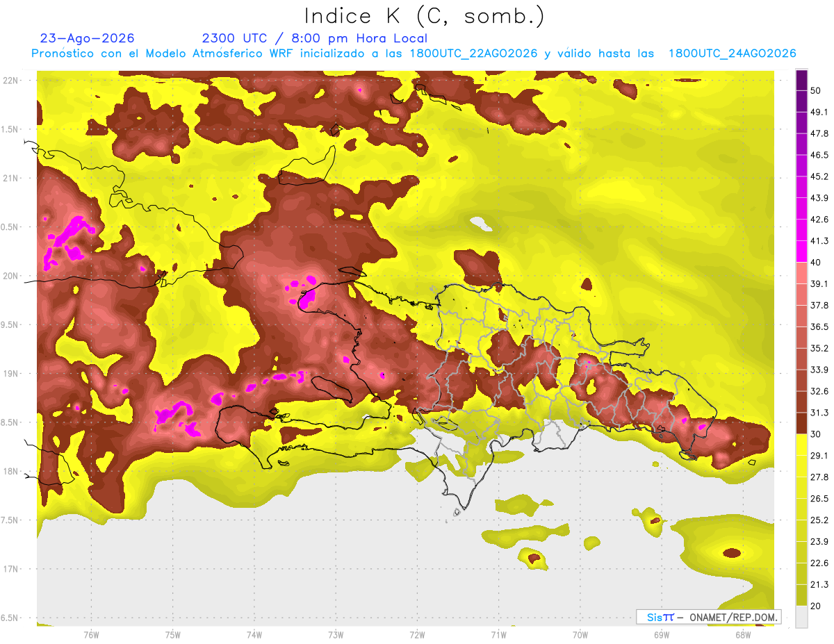Click the colorbar value "29.1"
Screen dimensions: 834x644
[819, 456]
